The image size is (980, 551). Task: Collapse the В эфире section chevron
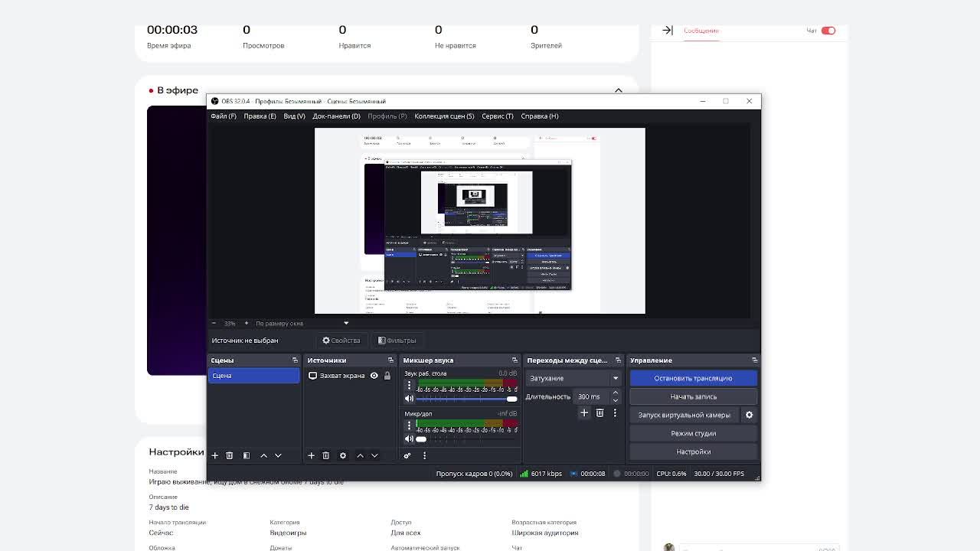[619, 90]
